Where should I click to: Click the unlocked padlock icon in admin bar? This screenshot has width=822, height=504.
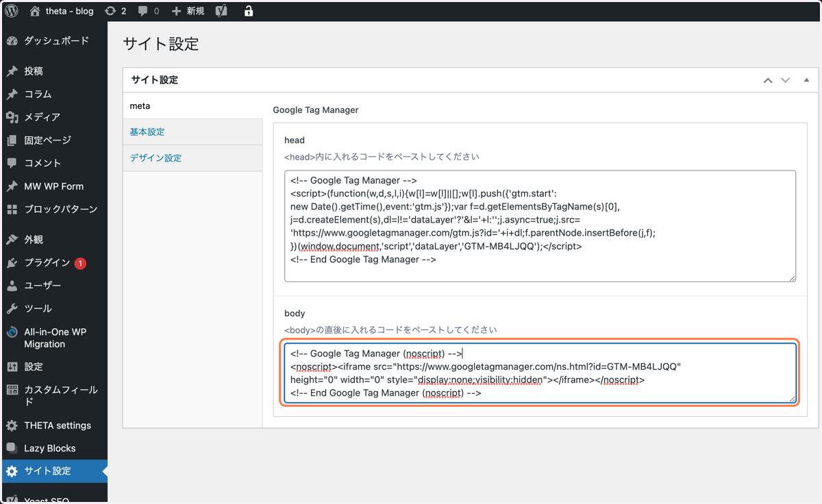(x=249, y=11)
